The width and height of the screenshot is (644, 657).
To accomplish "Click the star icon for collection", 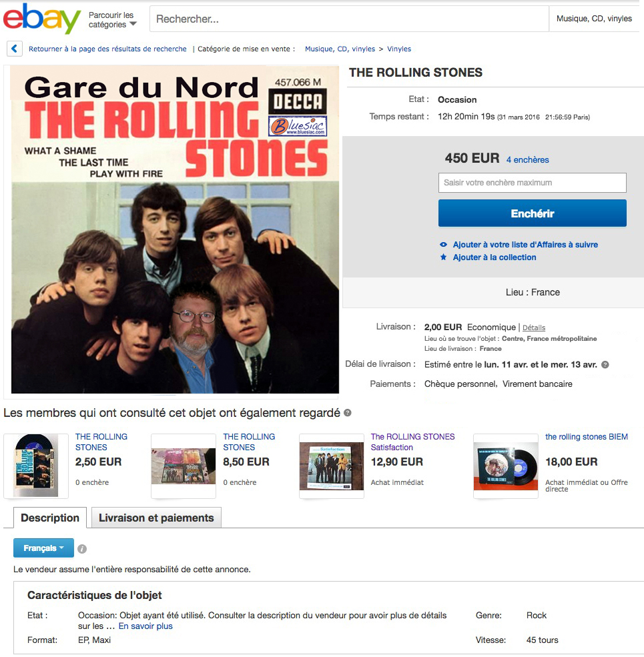I will (443, 257).
